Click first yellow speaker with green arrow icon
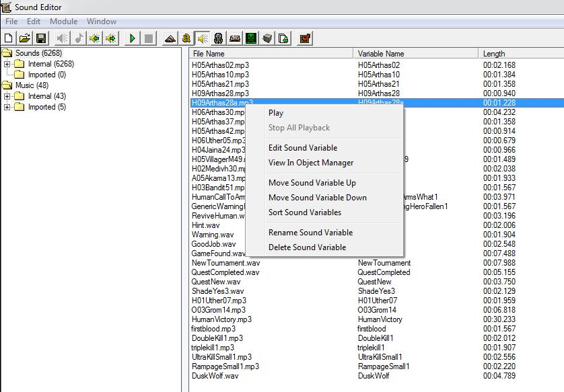 tap(95, 38)
